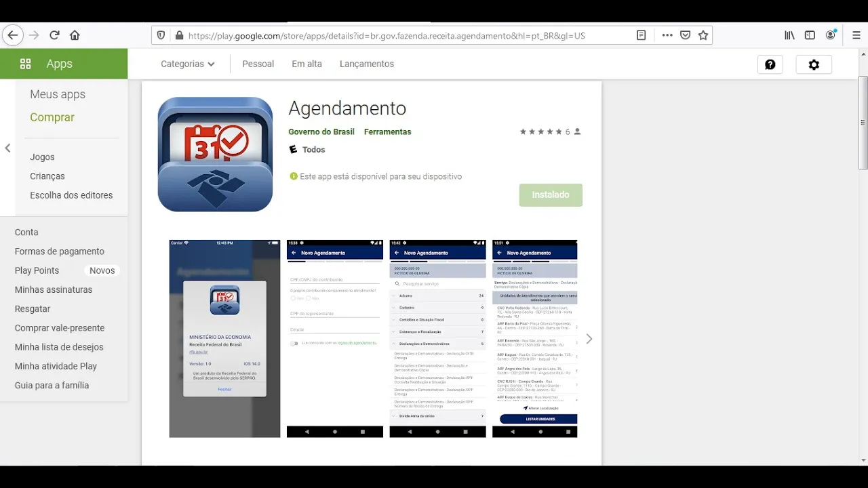Click the Apps grid icon
This screenshot has height=488, width=868.
point(25,64)
